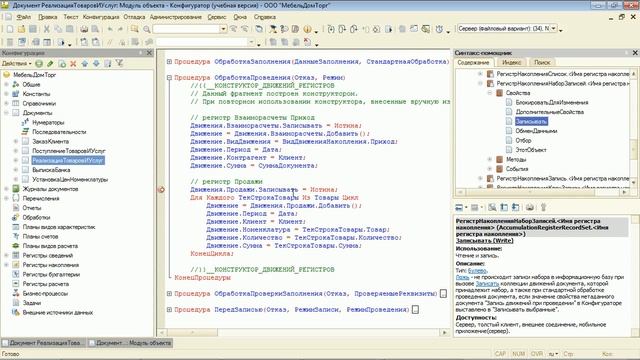This screenshot has height=360, width=640.
Task: Click the pencil Edit icon in Configuration panel
Action: coord(50,64)
